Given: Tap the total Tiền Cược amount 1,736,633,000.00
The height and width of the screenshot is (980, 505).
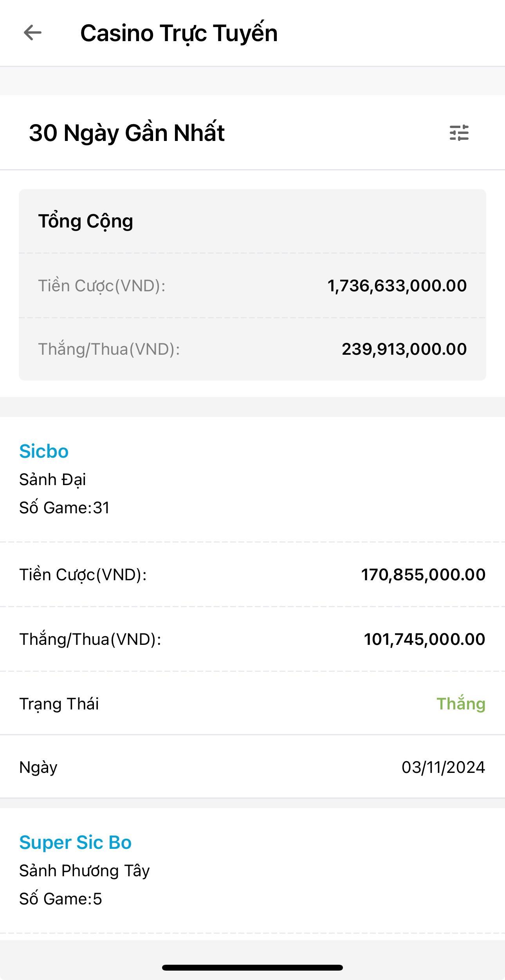Looking at the screenshot, I should (397, 286).
